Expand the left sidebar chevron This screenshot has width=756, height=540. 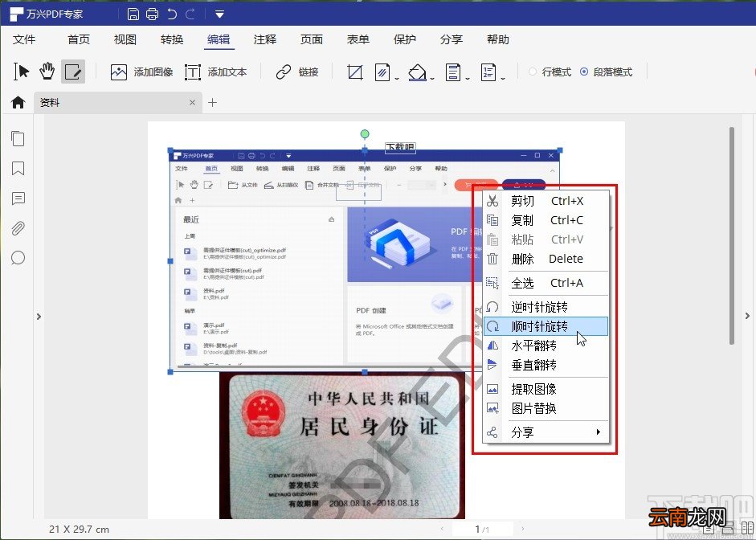pos(39,317)
